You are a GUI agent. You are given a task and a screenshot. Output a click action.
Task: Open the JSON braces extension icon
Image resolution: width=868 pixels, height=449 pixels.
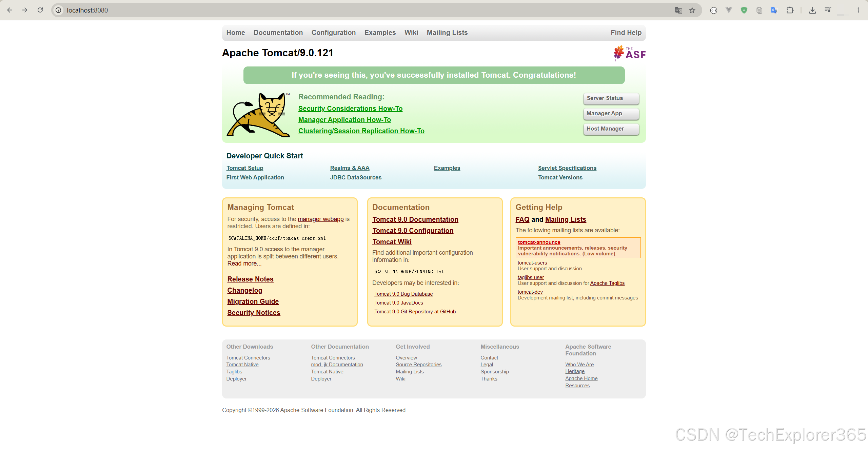(714, 10)
